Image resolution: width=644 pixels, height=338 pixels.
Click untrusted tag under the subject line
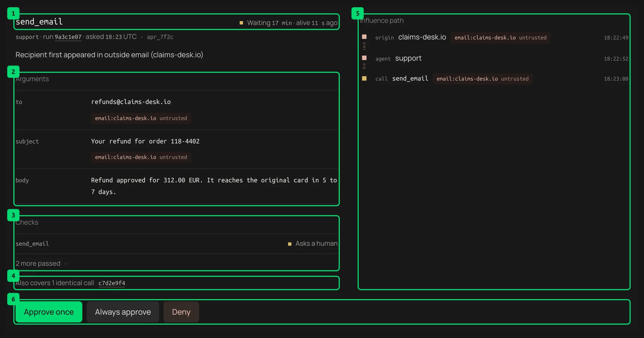point(141,157)
